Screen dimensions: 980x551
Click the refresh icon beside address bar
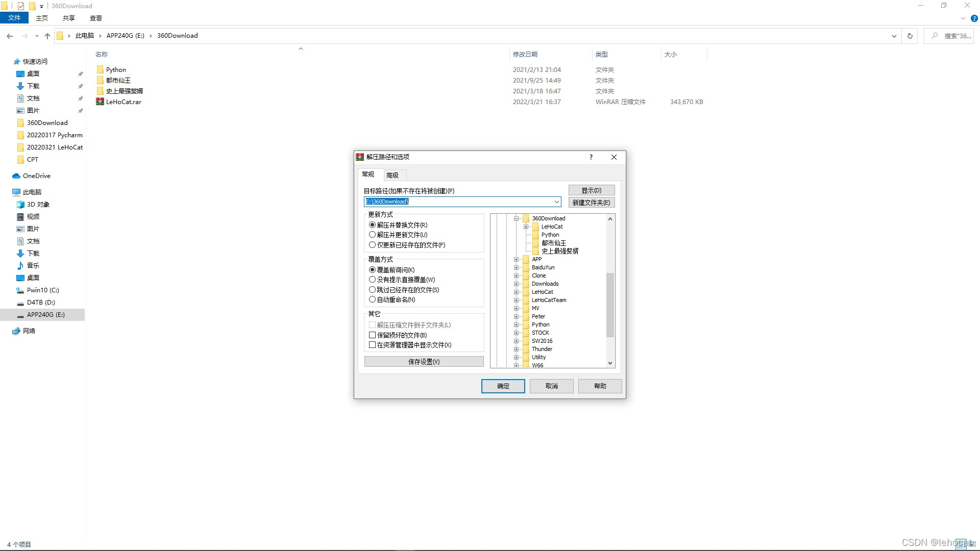pyautogui.click(x=910, y=36)
